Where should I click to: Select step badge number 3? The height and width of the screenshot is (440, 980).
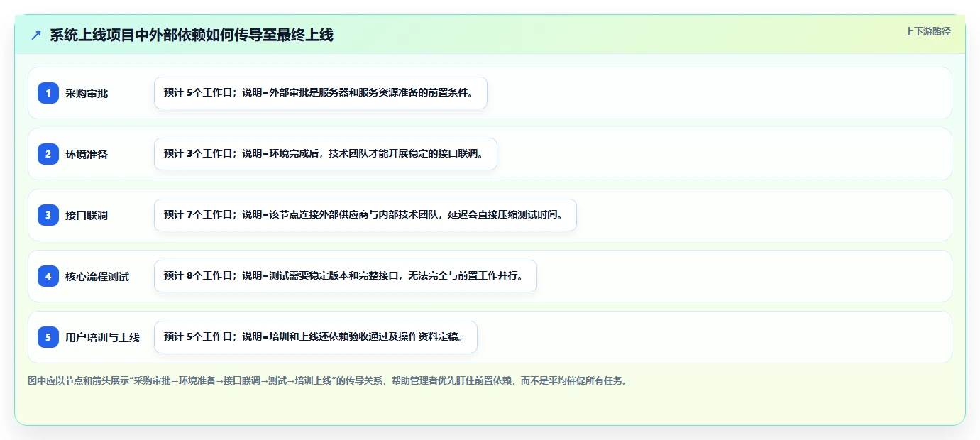tap(48, 215)
